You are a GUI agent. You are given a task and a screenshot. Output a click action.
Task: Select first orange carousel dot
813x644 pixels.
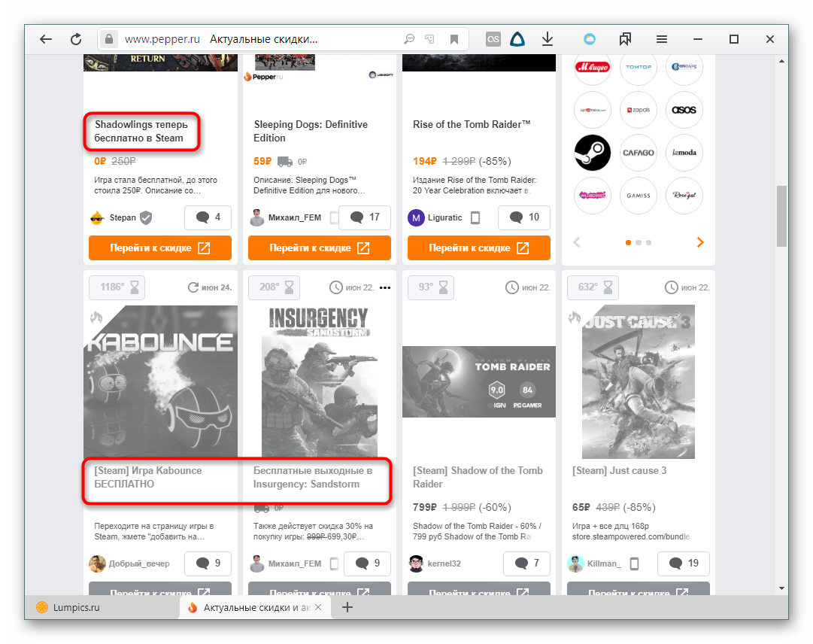[629, 243]
